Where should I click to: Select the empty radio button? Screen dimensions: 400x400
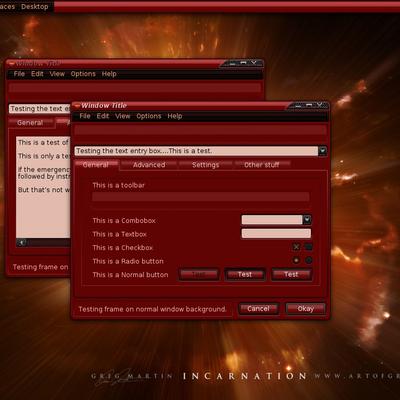pyautogui.click(x=309, y=260)
